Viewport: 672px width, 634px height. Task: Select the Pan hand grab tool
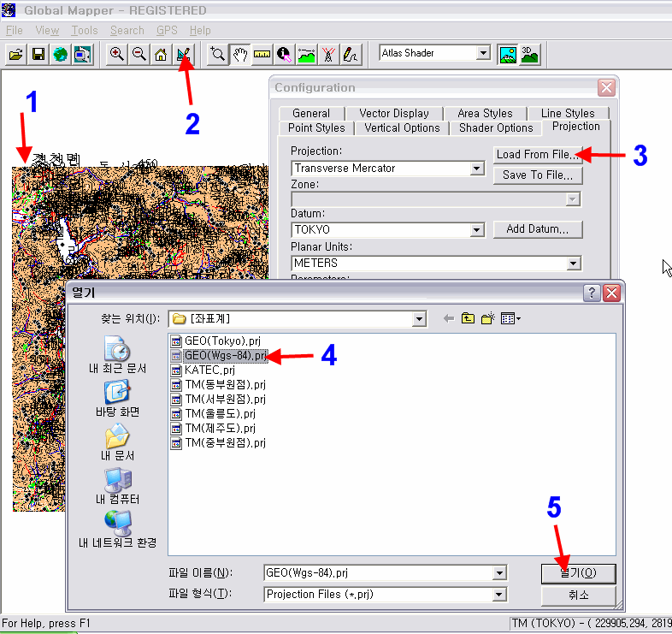coord(240,55)
